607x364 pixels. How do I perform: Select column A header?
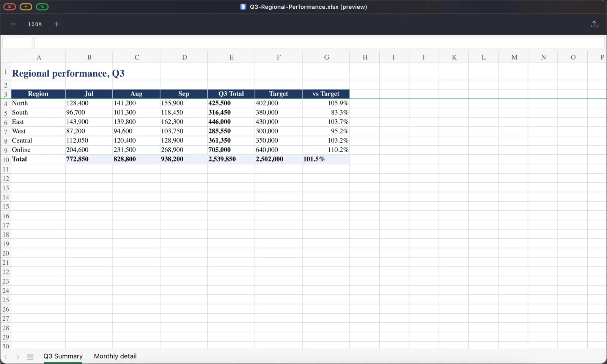[x=39, y=57]
